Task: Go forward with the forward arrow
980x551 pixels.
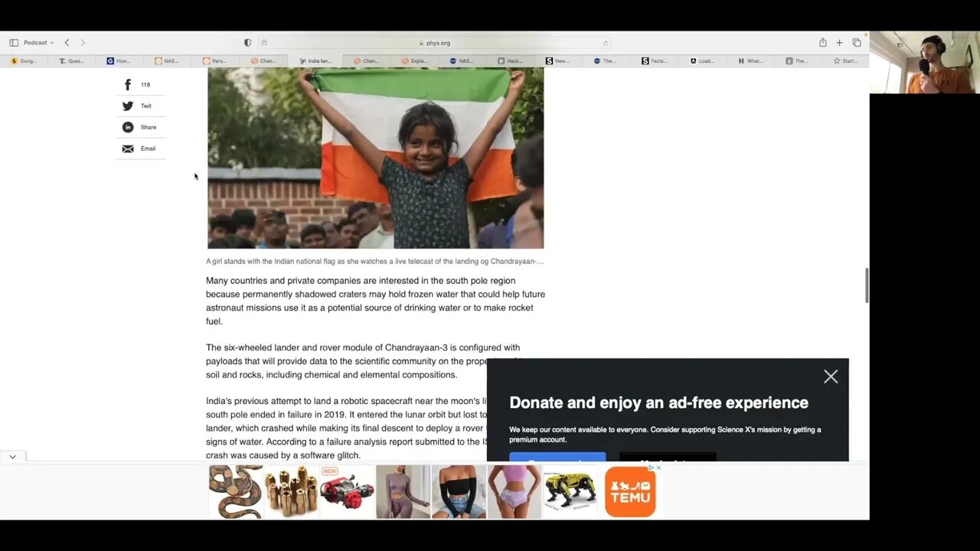Action: pyautogui.click(x=83, y=43)
